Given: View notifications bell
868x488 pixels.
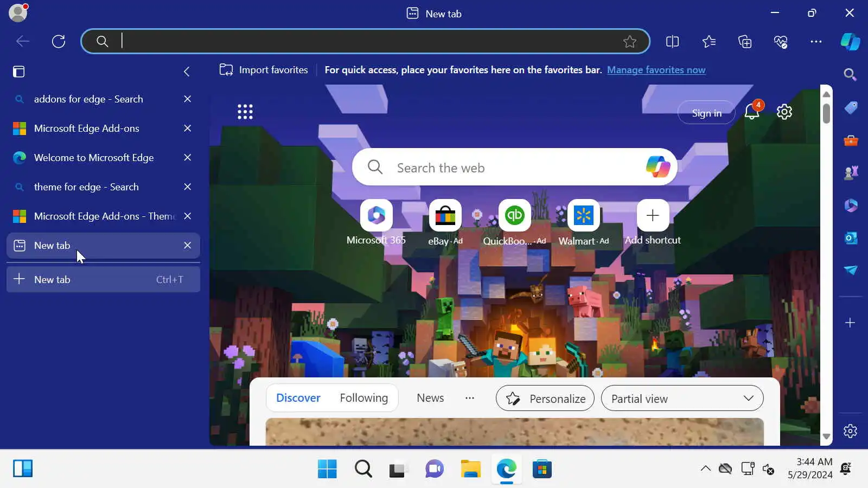Looking at the screenshot, I should coord(752,111).
